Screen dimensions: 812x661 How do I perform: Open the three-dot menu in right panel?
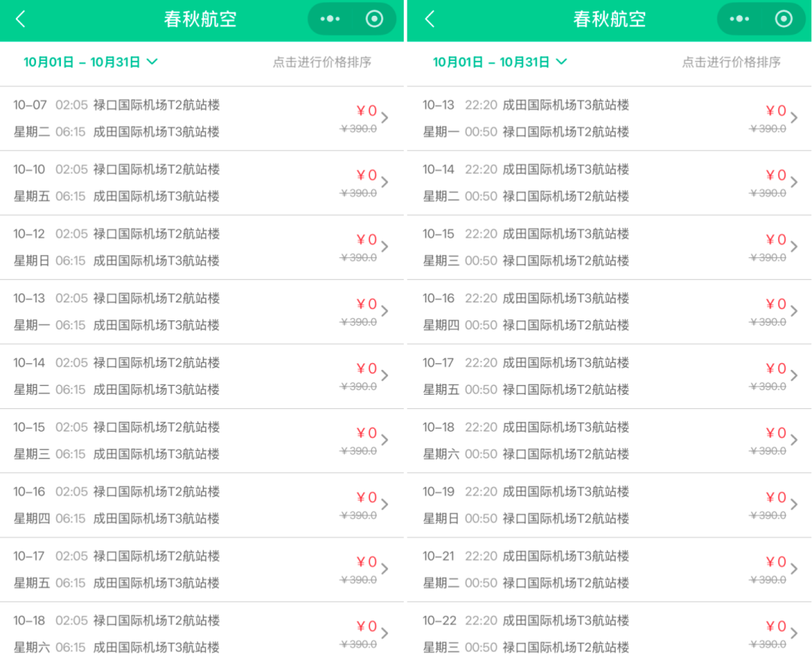point(739,19)
